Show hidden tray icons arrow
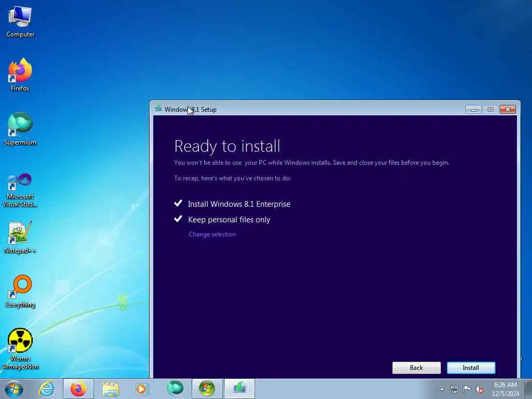532x399 pixels. (442, 389)
